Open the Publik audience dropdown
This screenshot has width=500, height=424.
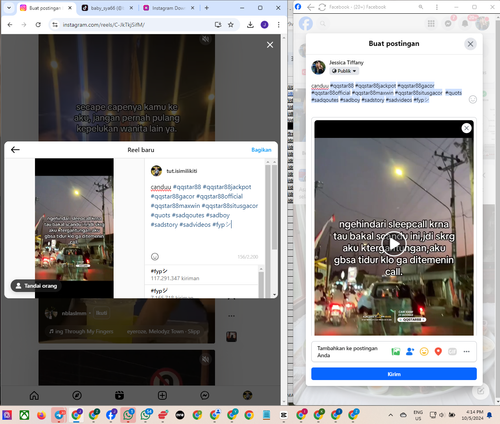pyautogui.click(x=344, y=71)
